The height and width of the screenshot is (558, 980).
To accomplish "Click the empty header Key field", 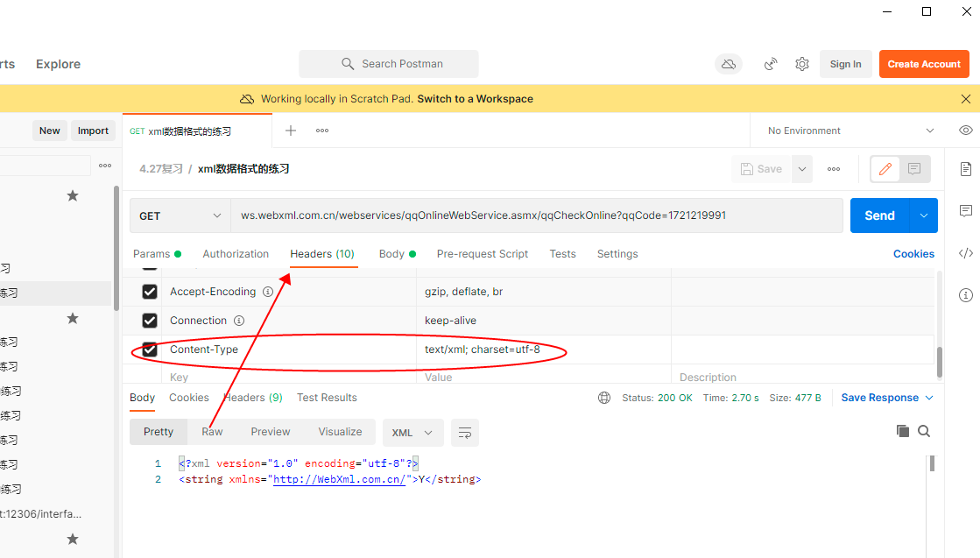I will (x=289, y=377).
